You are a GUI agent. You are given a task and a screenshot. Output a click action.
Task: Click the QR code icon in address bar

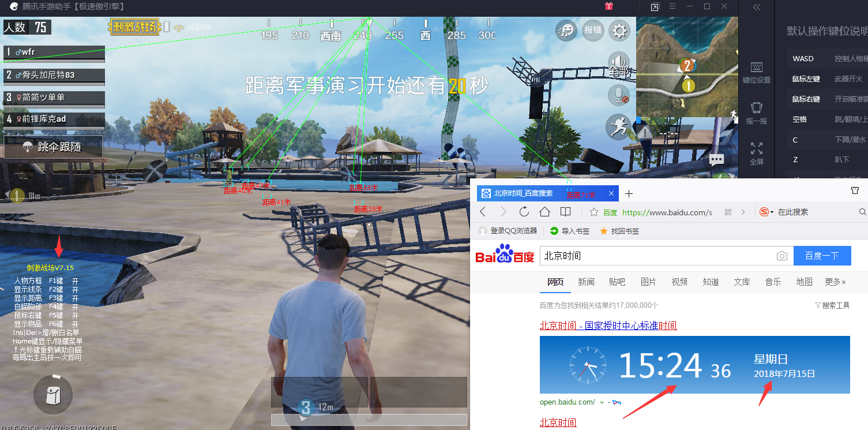728,212
